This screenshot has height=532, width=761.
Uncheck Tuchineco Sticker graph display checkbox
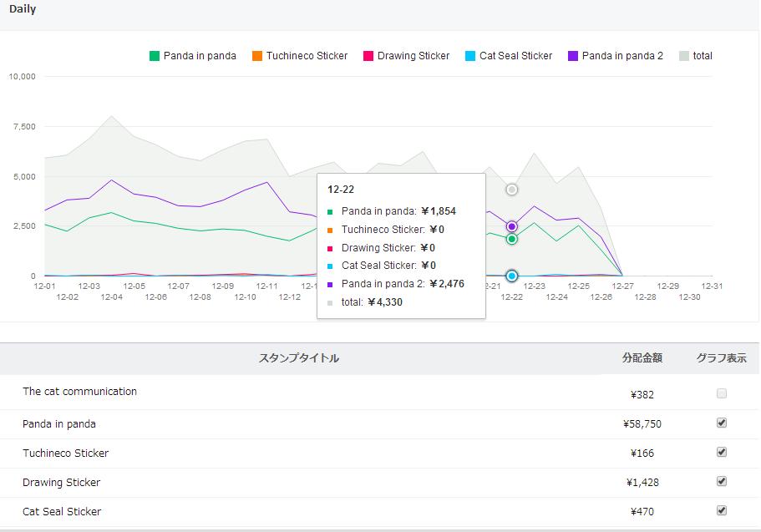[722, 452]
